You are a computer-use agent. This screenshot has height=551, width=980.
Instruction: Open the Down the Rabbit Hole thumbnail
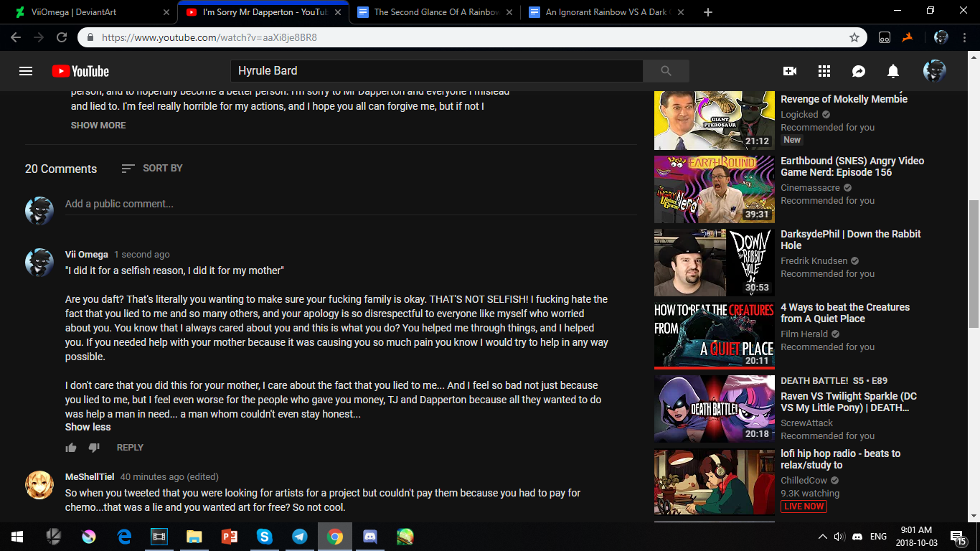715,263
